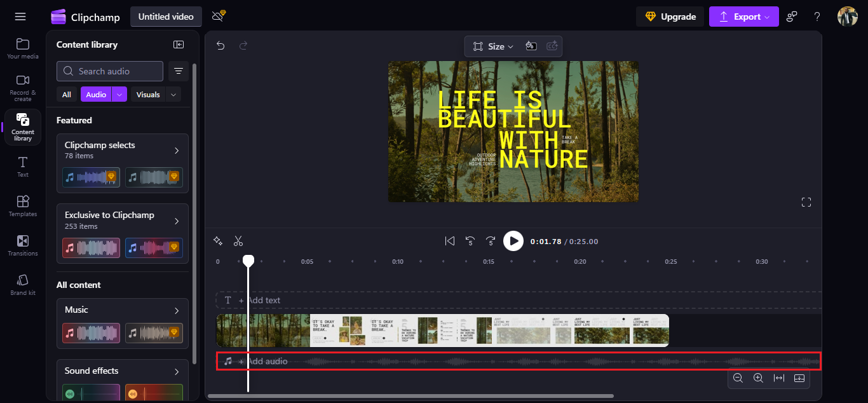Click the split scissors icon
Screen dimensions: 868x403
[238, 241]
